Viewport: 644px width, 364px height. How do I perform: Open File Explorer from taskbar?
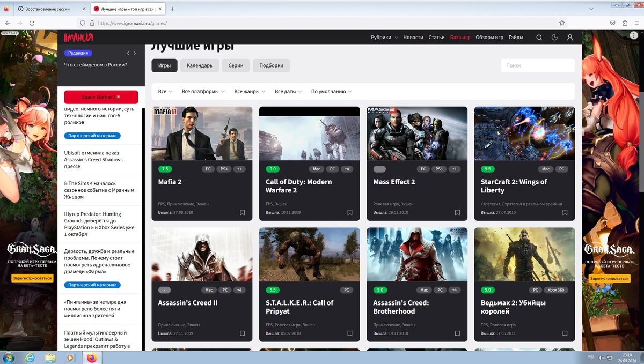click(50, 358)
